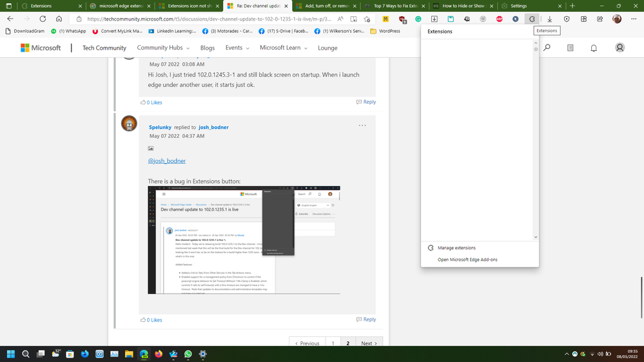Open the boxed download-arrow extension icon
This screenshot has width=644, height=362.
click(x=434, y=19)
